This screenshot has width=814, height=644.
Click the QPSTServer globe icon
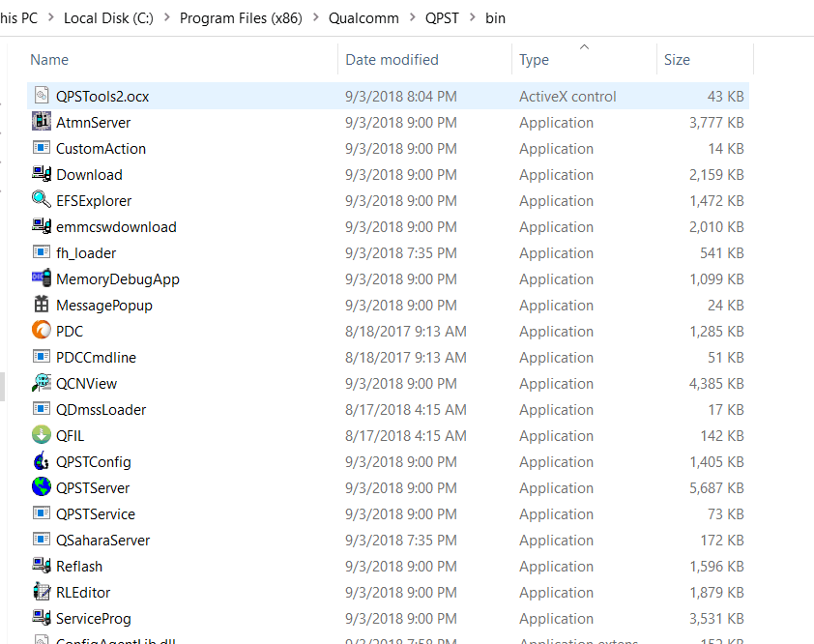tap(41, 487)
